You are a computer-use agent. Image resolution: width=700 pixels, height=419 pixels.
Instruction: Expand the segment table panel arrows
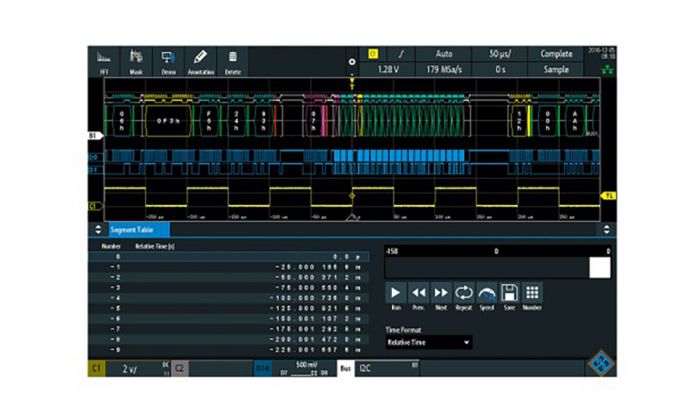(97, 230)
